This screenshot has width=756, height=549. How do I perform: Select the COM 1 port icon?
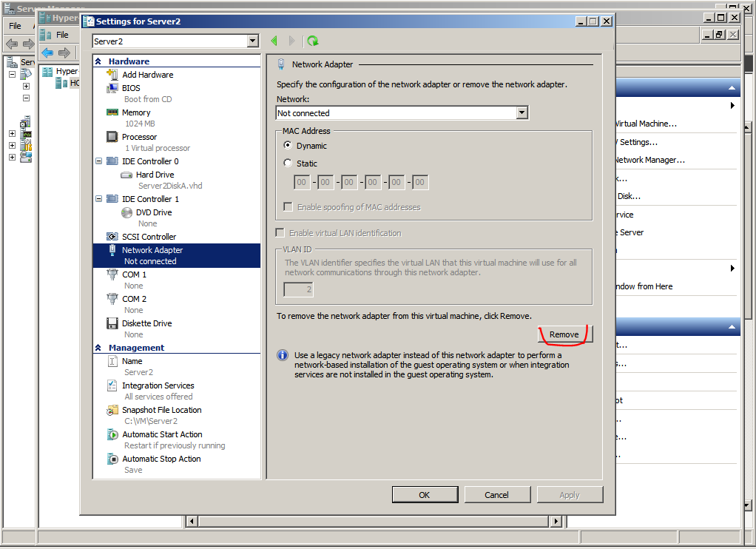(x=112, y=274)
